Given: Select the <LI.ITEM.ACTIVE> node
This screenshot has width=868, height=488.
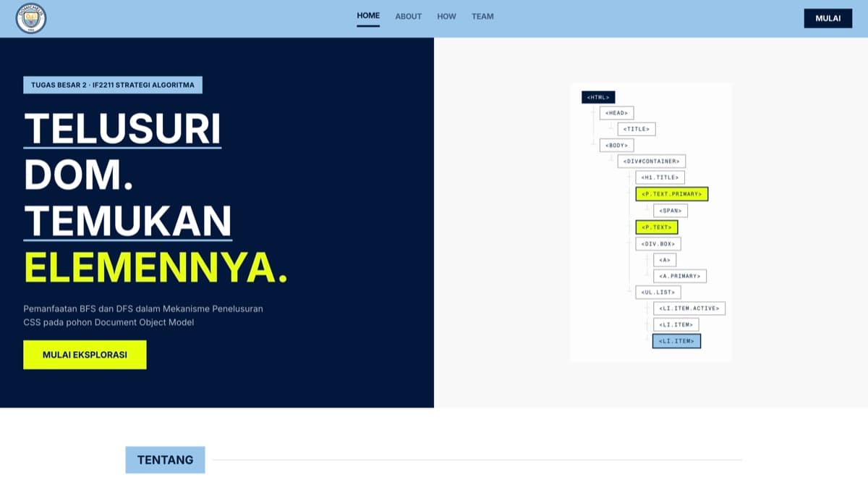Looking at the screenshot, I should pos(689,308).
